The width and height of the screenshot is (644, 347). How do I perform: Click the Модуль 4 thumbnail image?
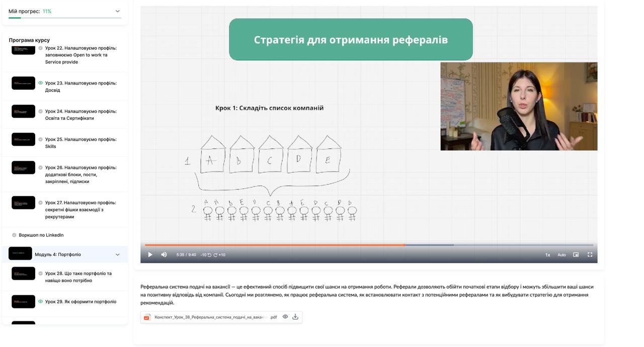20,253
